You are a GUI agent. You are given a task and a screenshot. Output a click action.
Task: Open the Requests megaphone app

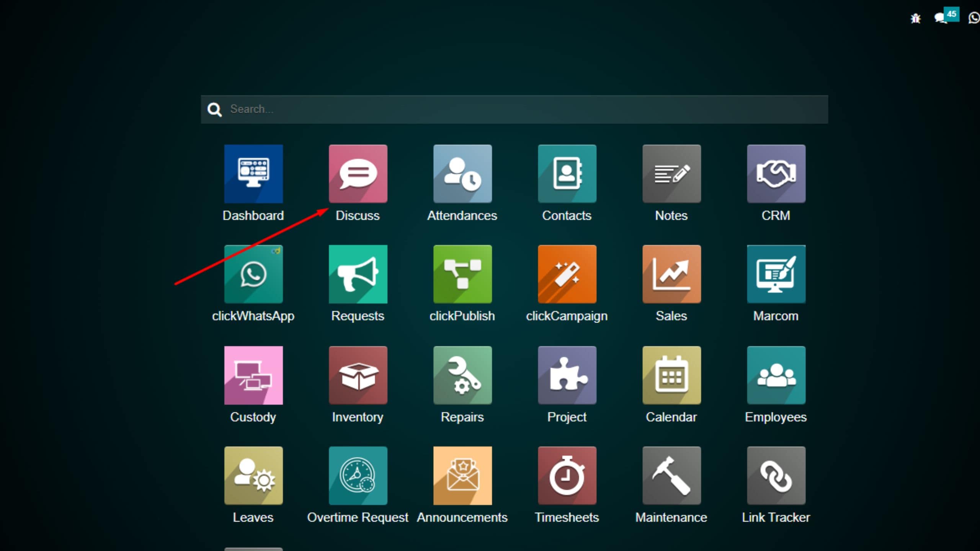[x=358, y=274]
